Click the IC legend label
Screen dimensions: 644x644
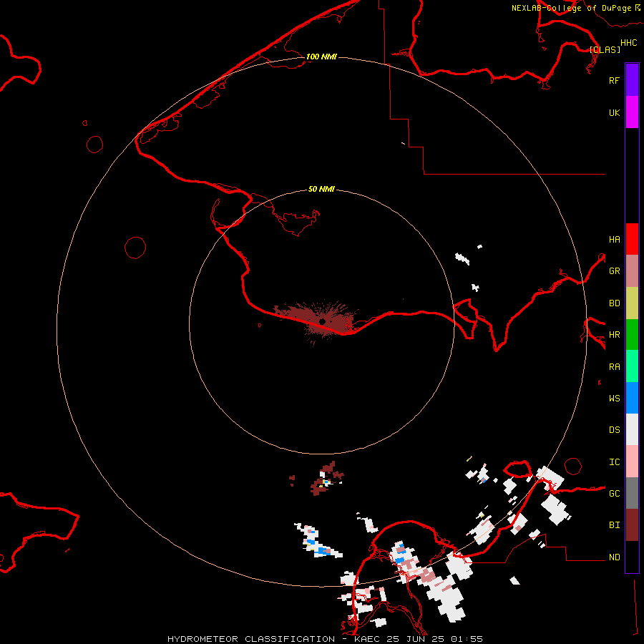(x=614, y=462)
